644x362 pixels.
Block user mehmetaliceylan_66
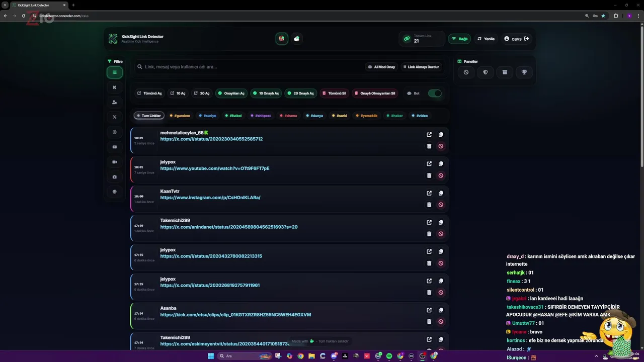(441, 146)
